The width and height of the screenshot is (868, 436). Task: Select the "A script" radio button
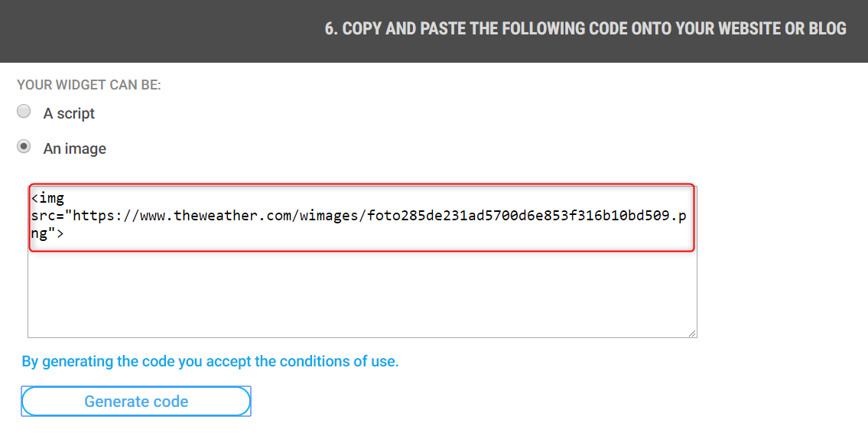click(x=24, y=112)
